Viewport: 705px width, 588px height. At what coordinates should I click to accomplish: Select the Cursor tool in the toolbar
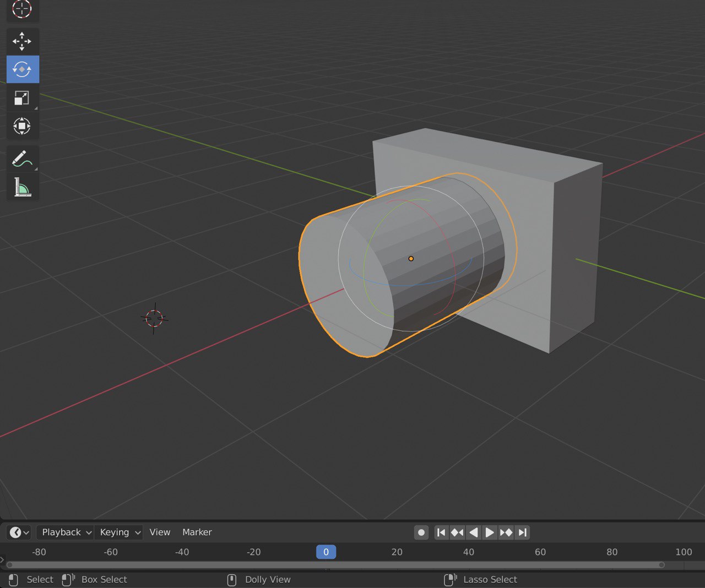coord(22,9)
